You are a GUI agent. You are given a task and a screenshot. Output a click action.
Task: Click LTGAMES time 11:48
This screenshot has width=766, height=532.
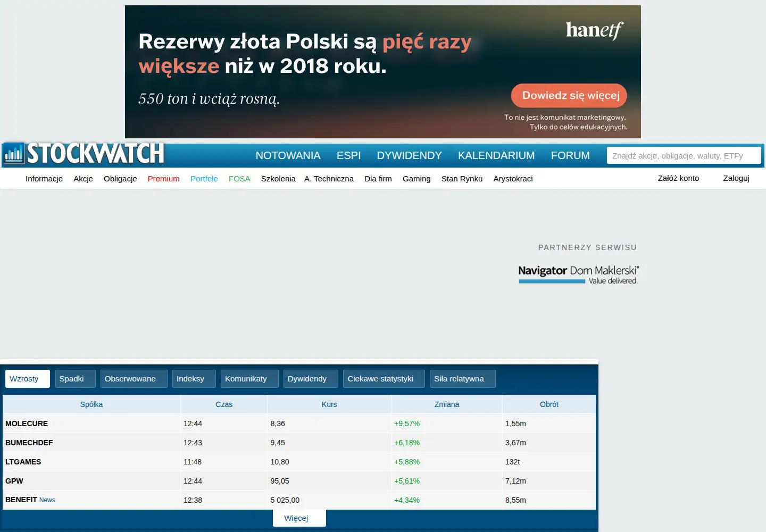[193, 462]
